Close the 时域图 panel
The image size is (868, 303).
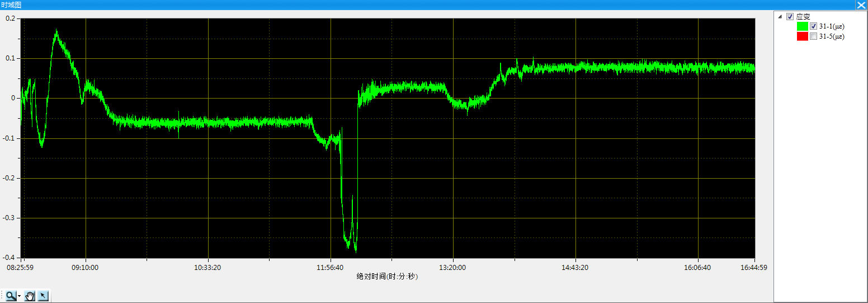tap(861, 4)
